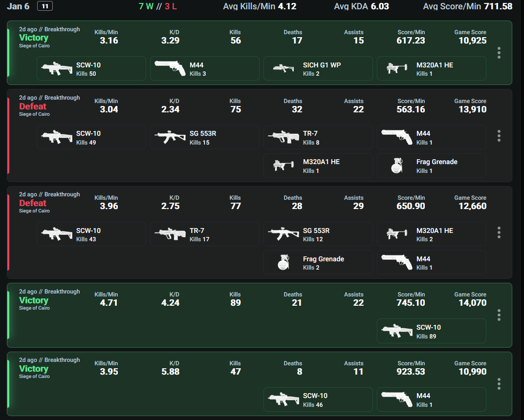The height and width of the screenshot is (420, 524).
Task: Click K/D value 5.88
Action: click(x=171, y=372)
